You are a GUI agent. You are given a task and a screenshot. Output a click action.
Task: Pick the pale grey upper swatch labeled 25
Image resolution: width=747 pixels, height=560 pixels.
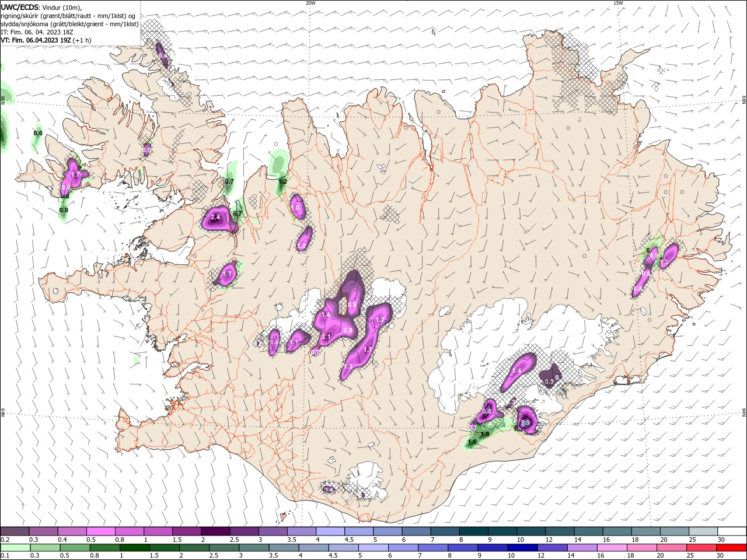[x=704, y=531]
